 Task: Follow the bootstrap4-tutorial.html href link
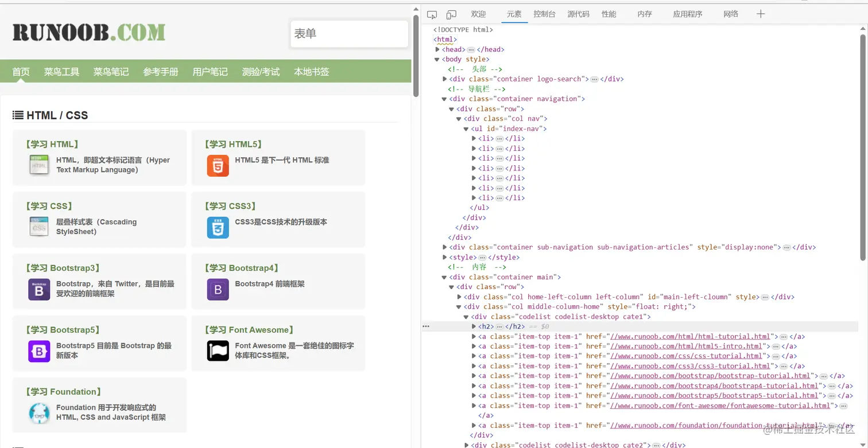coord(714,386)
